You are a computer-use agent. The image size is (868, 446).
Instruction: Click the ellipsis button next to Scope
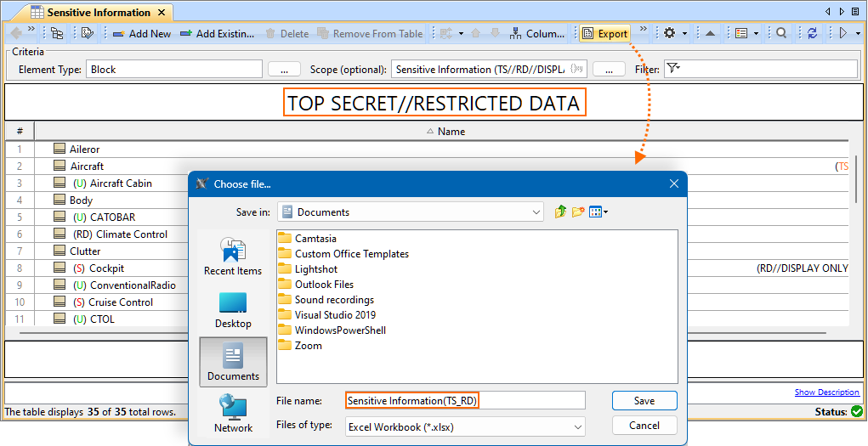(x=609, y=69)
